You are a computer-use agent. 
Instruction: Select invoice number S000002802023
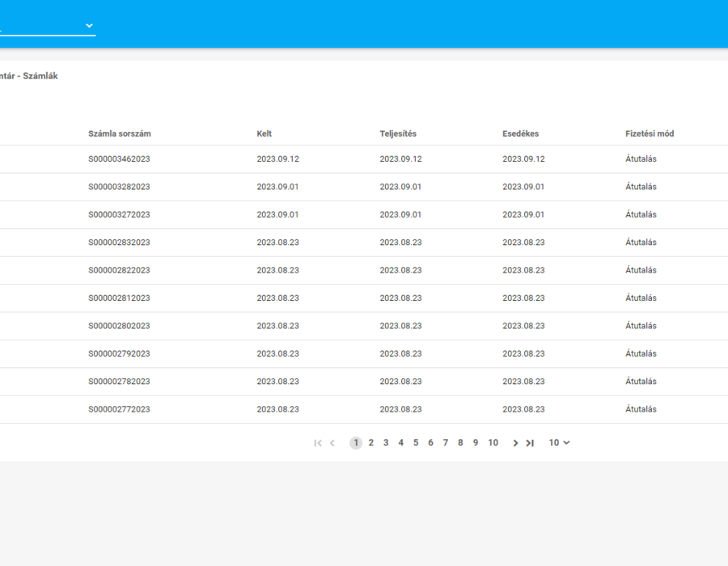click(120, 326)
